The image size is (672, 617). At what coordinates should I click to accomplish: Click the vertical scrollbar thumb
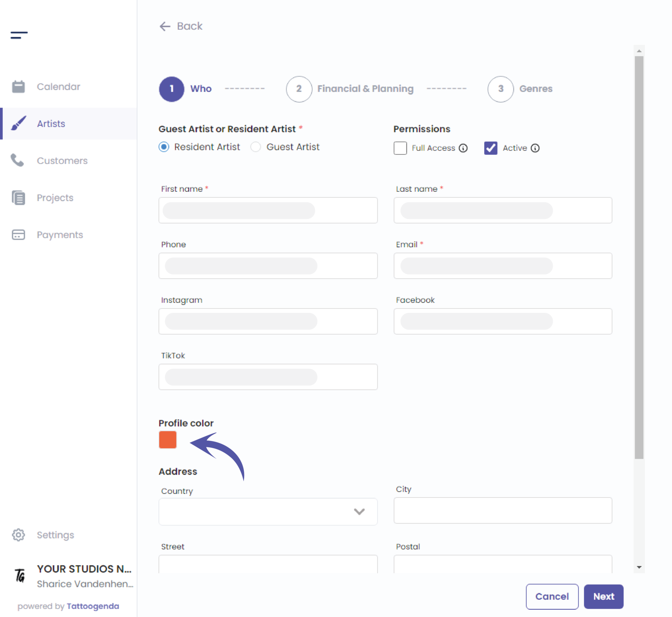pos(639,257)
